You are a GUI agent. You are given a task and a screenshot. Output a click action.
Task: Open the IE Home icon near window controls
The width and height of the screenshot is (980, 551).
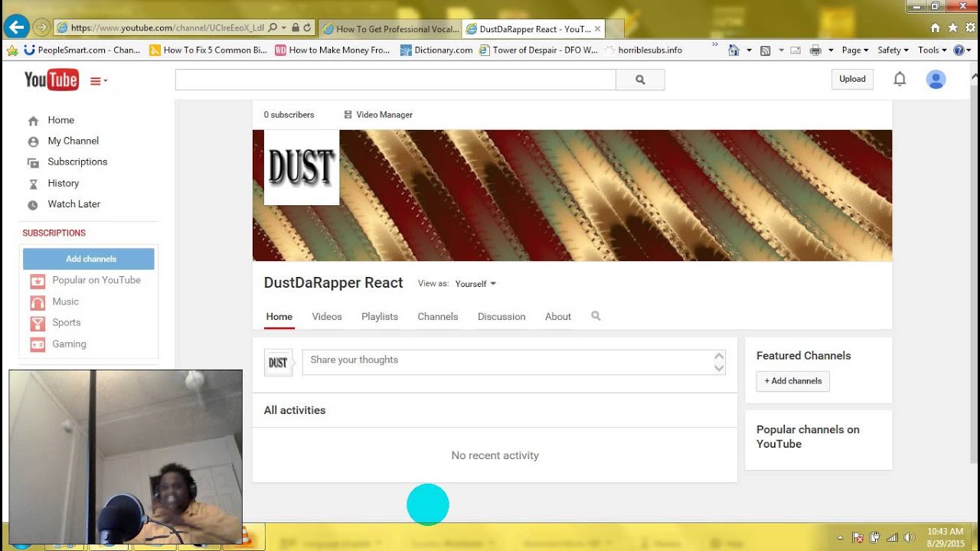click(935, 28)
